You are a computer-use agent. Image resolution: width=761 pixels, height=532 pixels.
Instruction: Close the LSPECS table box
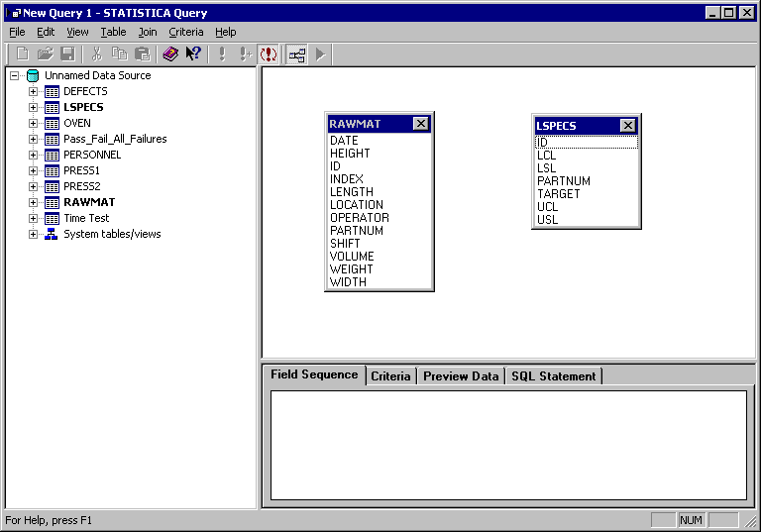tap(627, 126)
